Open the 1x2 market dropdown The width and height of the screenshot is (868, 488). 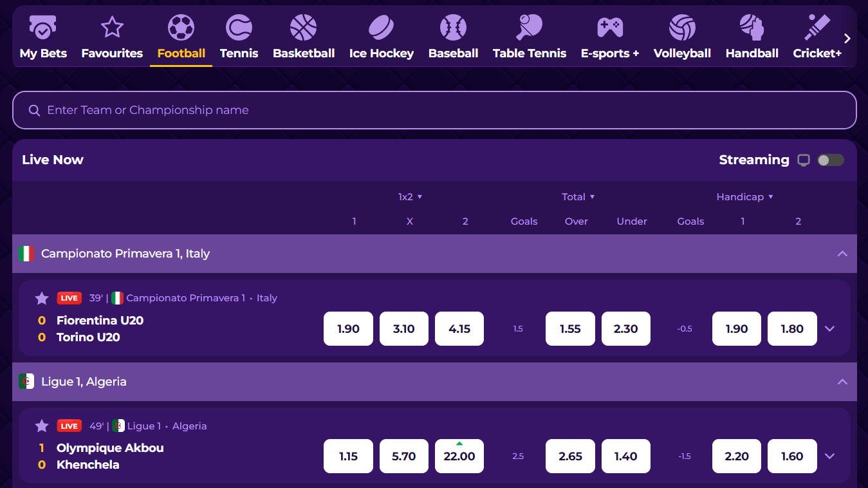[x=410, y=197]
